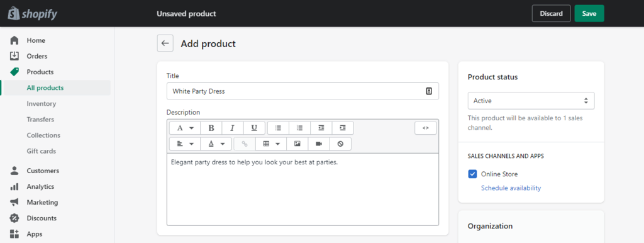Click the Customers person icon

point(14,170)
